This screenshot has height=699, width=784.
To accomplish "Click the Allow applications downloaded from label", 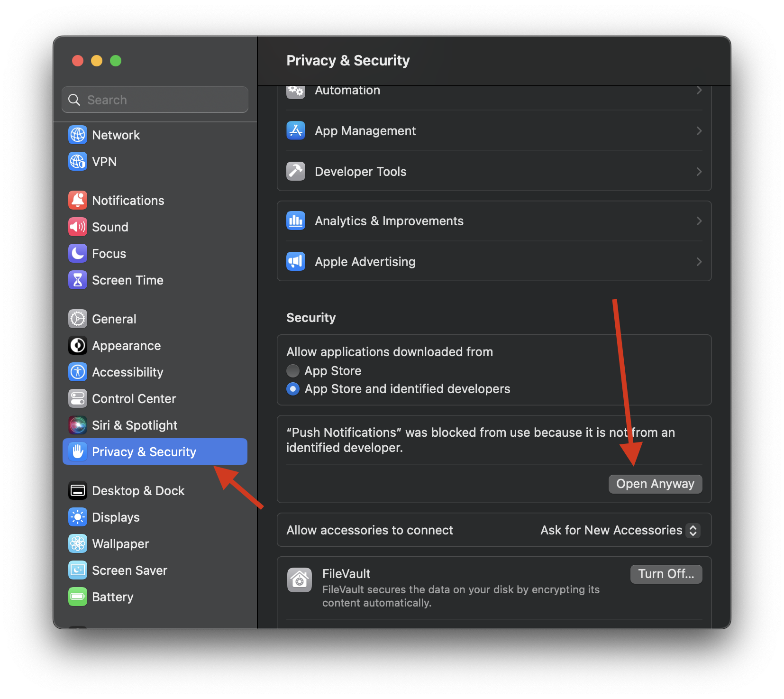I will click(x=390, y=352).
